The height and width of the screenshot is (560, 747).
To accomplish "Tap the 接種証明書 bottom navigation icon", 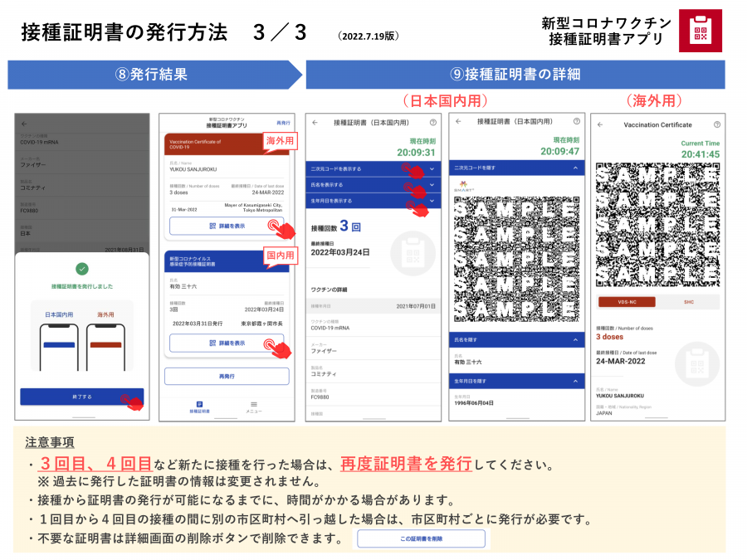I will pyautogui.click(x=199, y=404).
